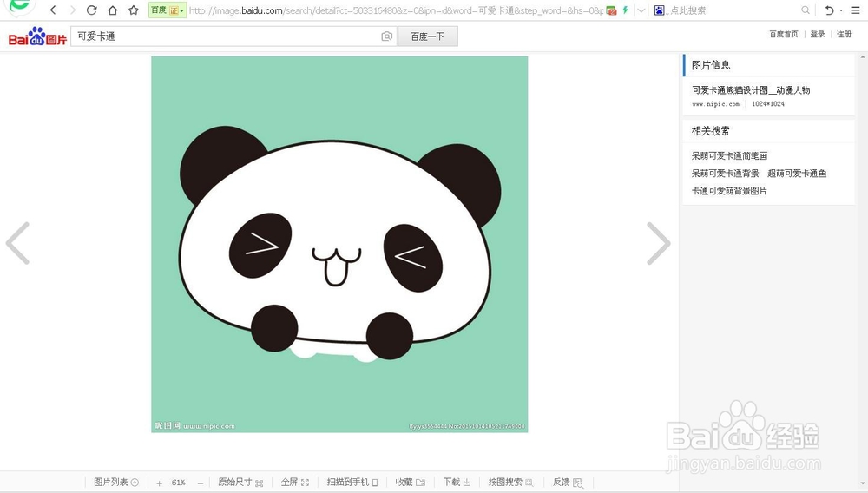Click the green lightning speed-mode icon
The image size is (868, 493).
[x=626, y=10]
